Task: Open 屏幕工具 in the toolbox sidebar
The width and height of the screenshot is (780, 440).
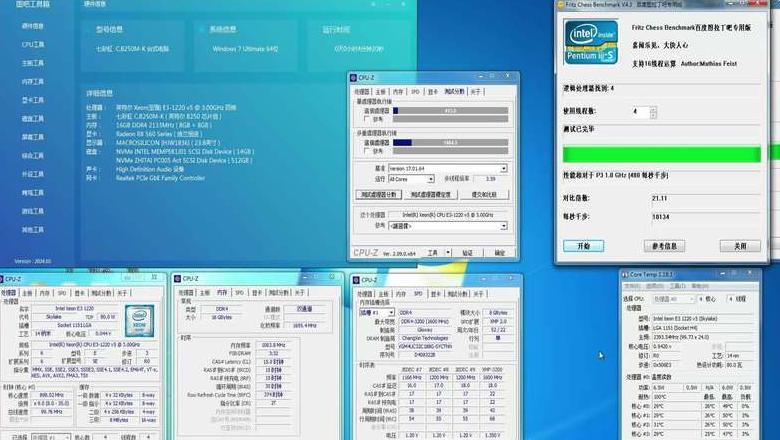Action: 33,137
